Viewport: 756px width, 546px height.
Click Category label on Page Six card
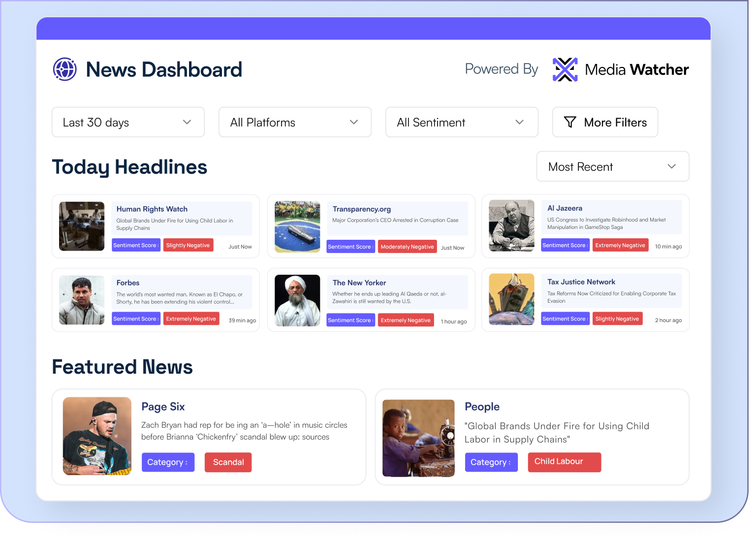tap(168, 462)
